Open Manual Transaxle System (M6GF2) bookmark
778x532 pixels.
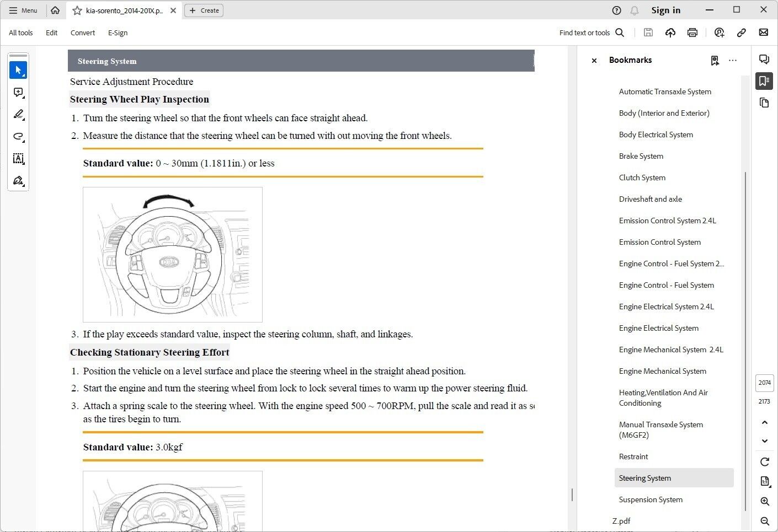(661, 429)
